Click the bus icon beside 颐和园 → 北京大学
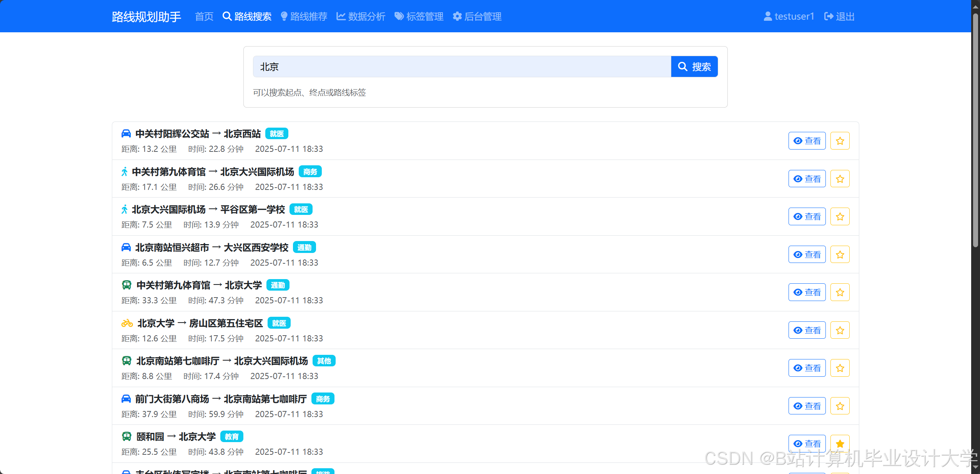980x474 pixels. (126, 437)
